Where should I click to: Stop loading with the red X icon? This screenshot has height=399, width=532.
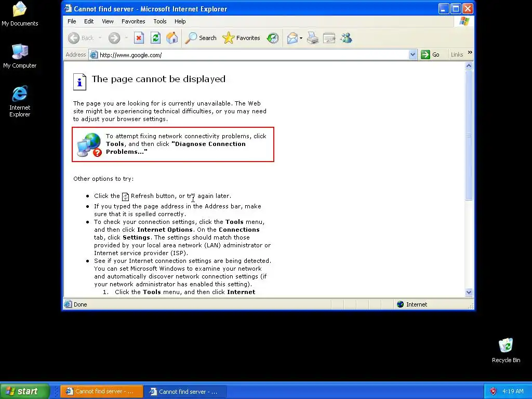click(139, 38)
